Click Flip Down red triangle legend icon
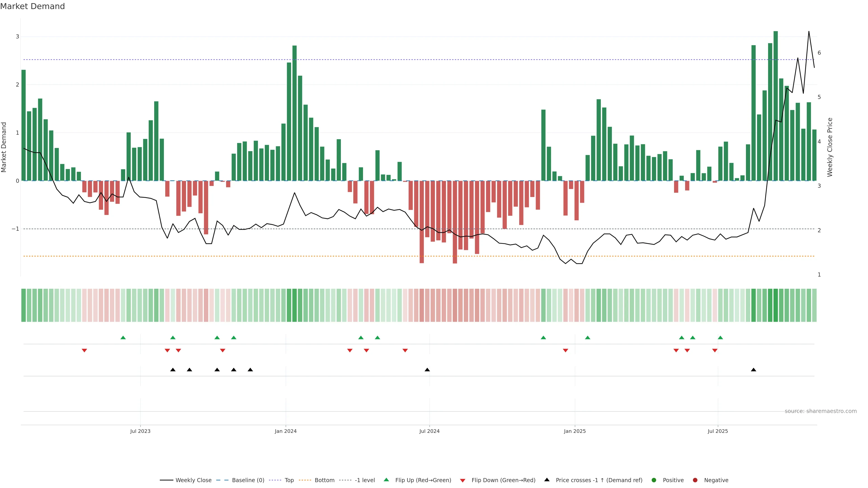 [463, 480]
